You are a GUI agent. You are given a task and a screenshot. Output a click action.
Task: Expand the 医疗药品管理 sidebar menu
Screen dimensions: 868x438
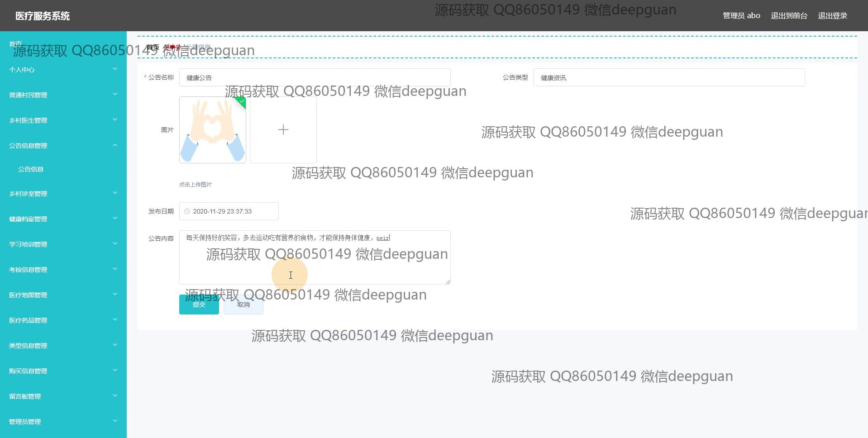(x=63, y=320)
